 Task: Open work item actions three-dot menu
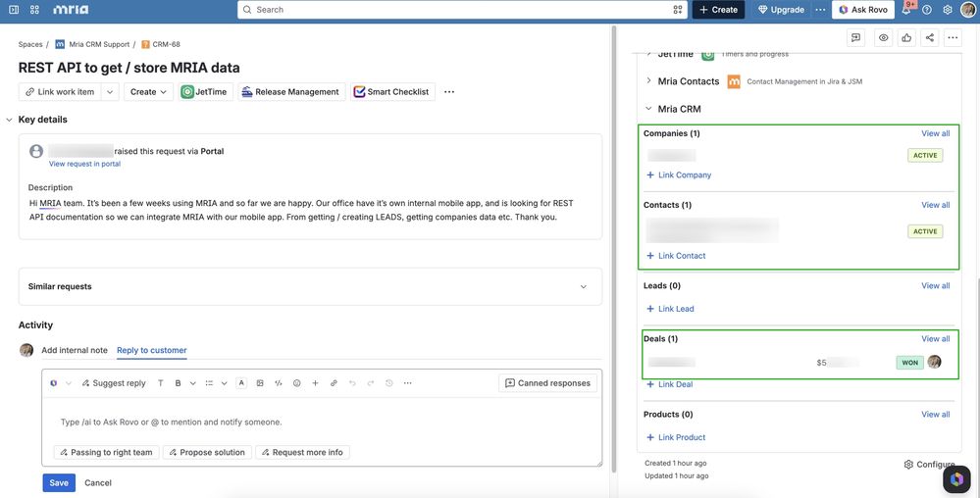click(953, 37)
